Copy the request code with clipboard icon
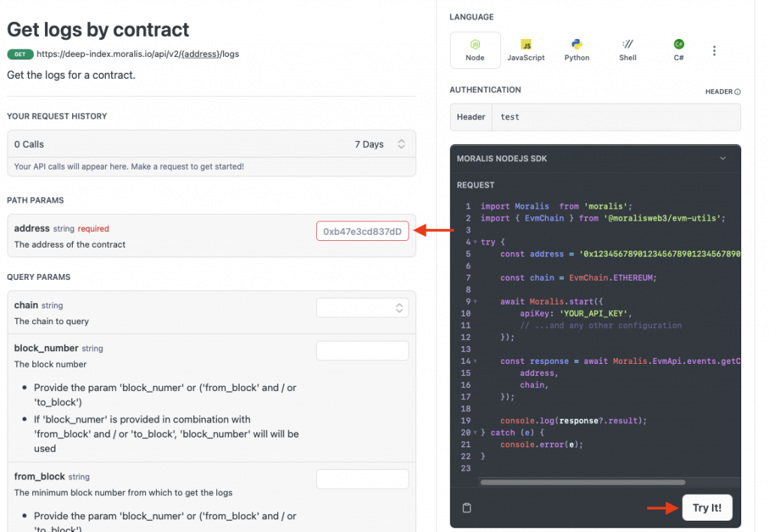 467,507
